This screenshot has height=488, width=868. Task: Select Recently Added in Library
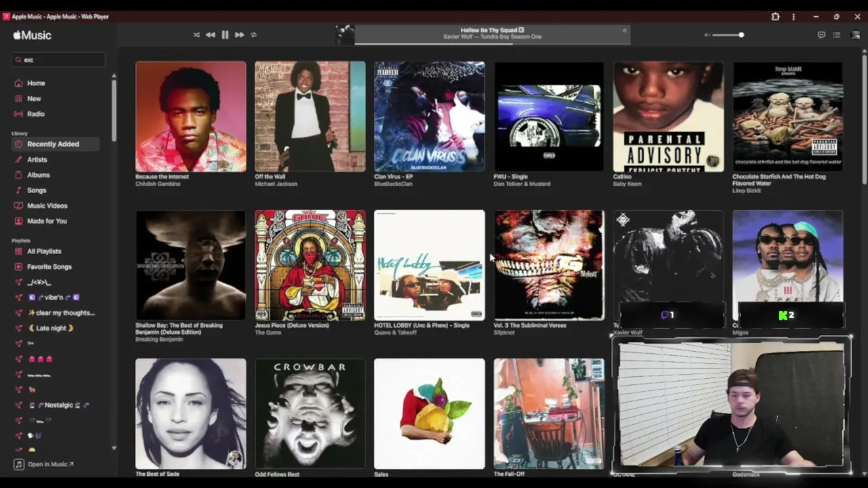coord(56,144)
